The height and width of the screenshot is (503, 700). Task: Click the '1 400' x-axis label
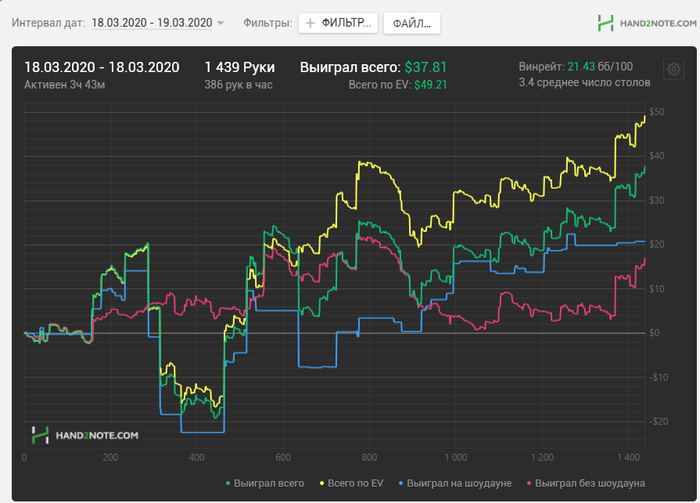click(x=629, y=457)
